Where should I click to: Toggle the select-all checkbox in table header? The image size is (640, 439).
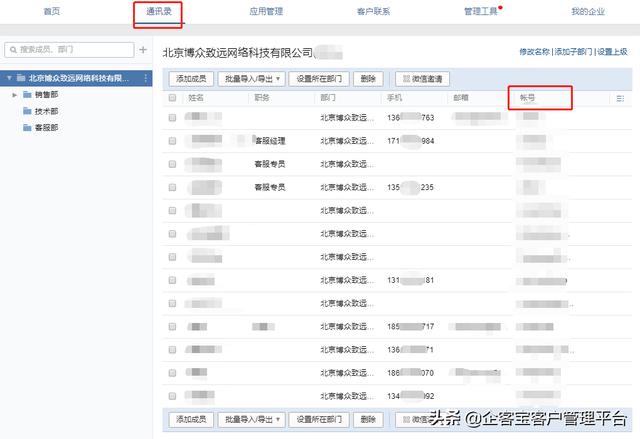pos(172,98)
